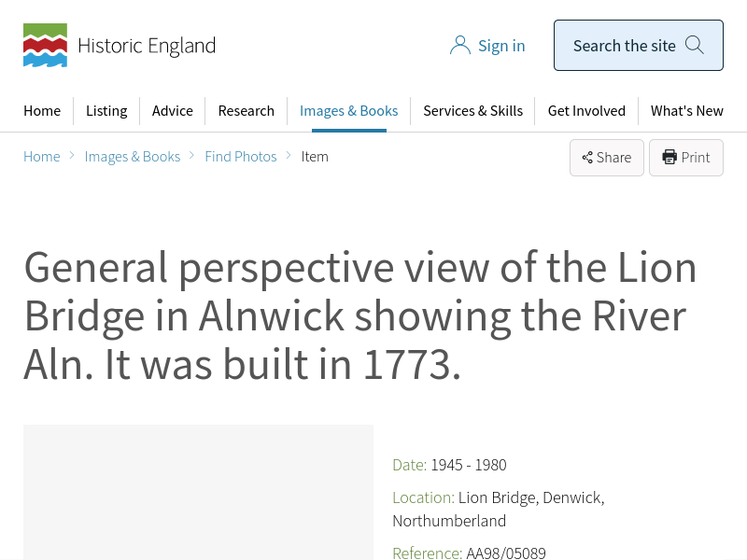The height and width of the screenshot is (560, 747).
Task: Click the user profile icon
Action: point(459,46)
